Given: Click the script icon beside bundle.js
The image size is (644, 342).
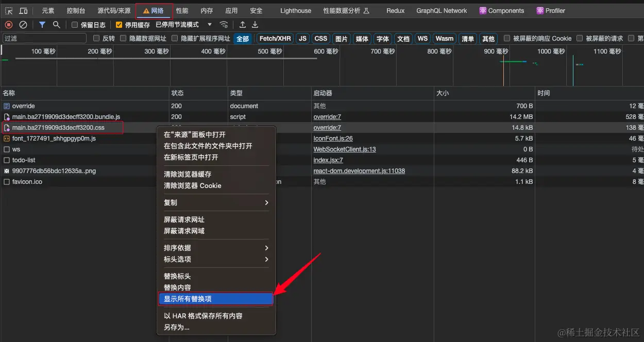Looking at the screenshot, I should coord(7,117).
